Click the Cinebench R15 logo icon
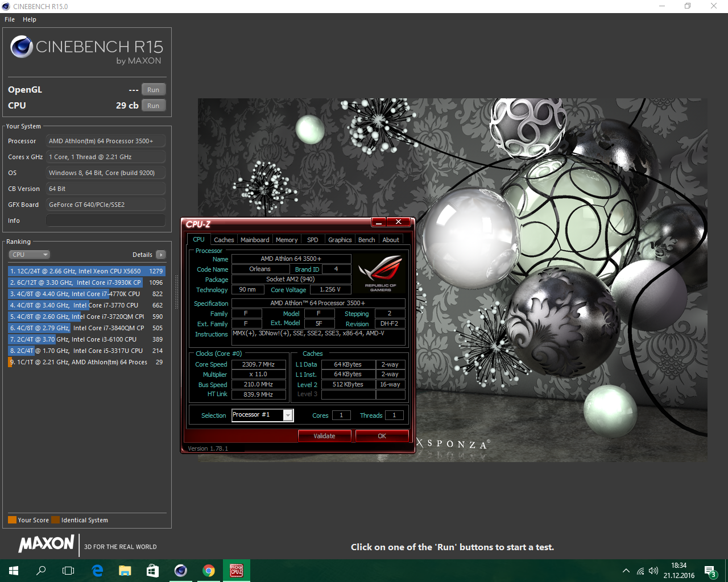This screenshot has height=582, width=728. (22, 47)
